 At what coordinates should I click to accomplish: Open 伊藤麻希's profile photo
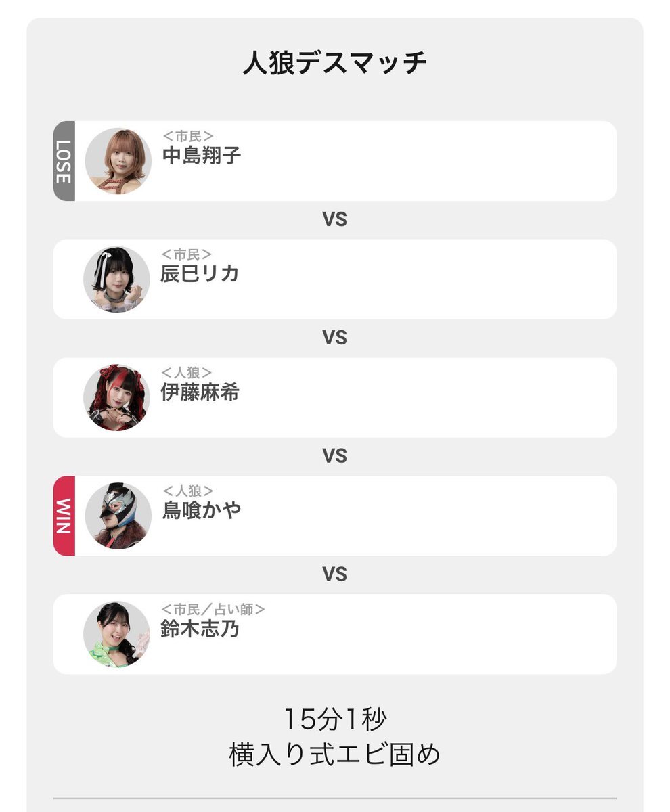point(116,398)
